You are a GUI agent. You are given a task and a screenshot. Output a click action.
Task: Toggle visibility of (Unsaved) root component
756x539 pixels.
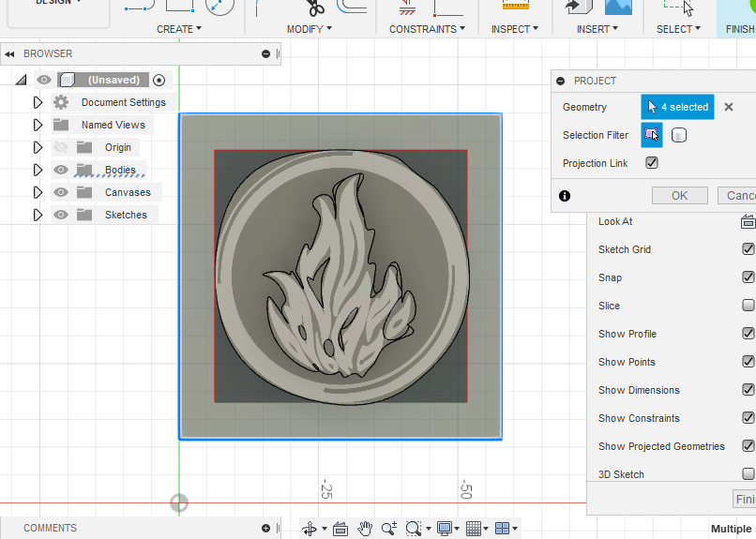pyautogui.click(x=44, y=80)
